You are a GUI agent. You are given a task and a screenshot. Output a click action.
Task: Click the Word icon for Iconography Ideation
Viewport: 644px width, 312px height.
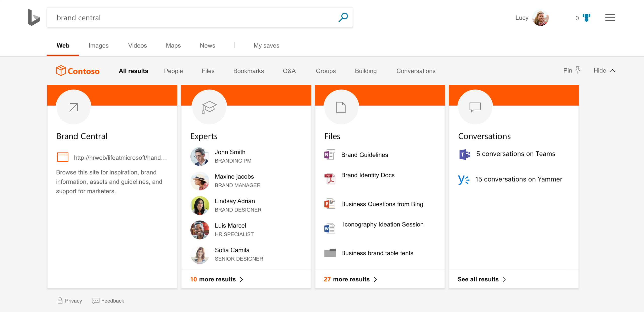click(330, 228)
